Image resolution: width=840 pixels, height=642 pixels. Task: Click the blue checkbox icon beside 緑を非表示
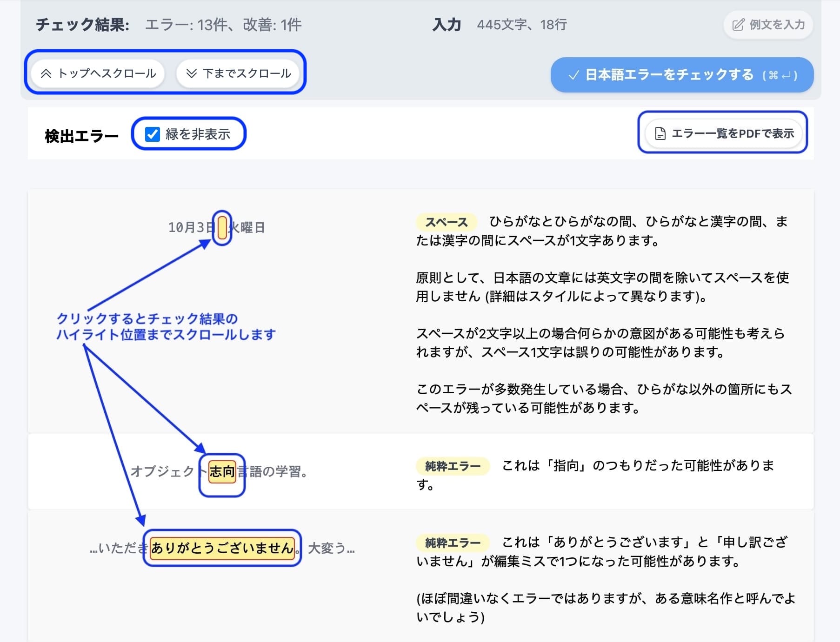coord(151,133)
